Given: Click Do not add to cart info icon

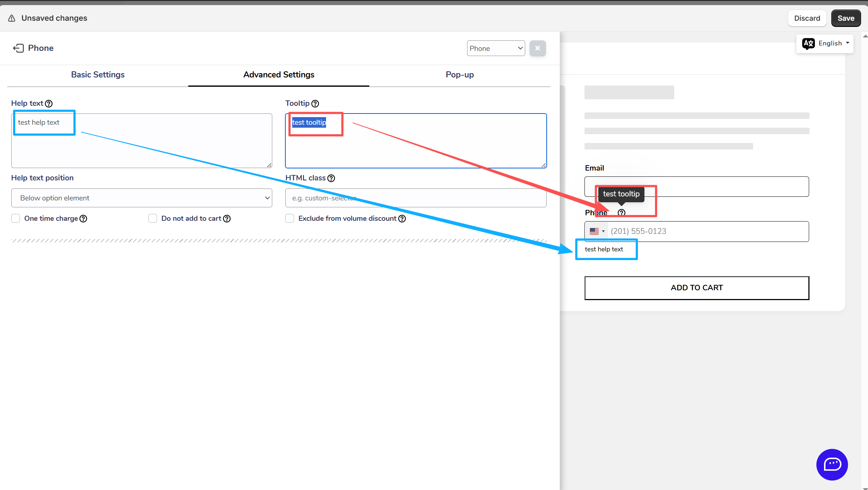Looking at the screenshot, I should 227,219.
